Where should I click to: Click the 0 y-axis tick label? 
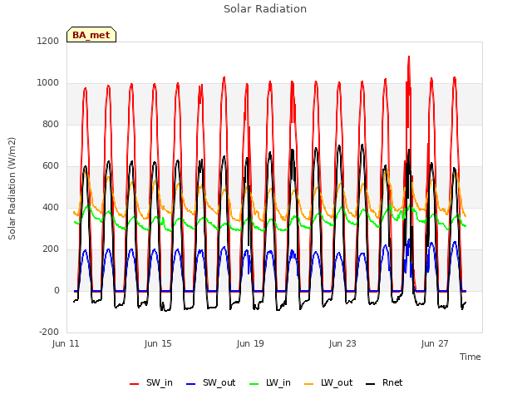(x=57, y=290)
